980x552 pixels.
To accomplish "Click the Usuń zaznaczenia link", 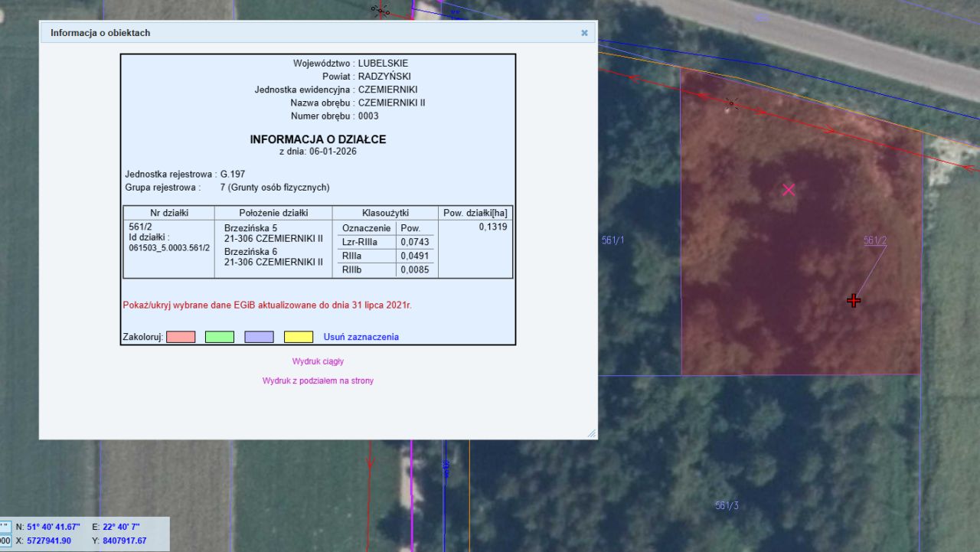I will point(361,337).
